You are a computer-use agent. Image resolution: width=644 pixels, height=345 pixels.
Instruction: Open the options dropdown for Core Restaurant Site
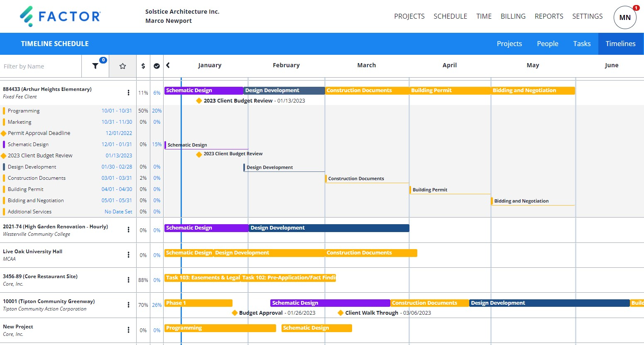pyautogui.click(x=128, y=279)
